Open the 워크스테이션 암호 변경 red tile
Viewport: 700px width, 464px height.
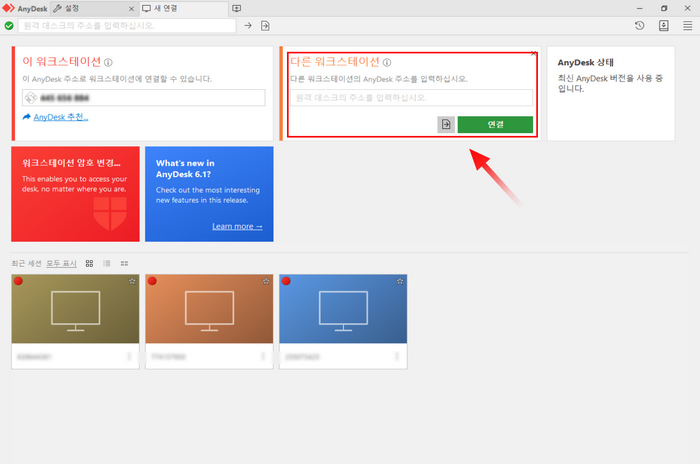tap(75, 194)
